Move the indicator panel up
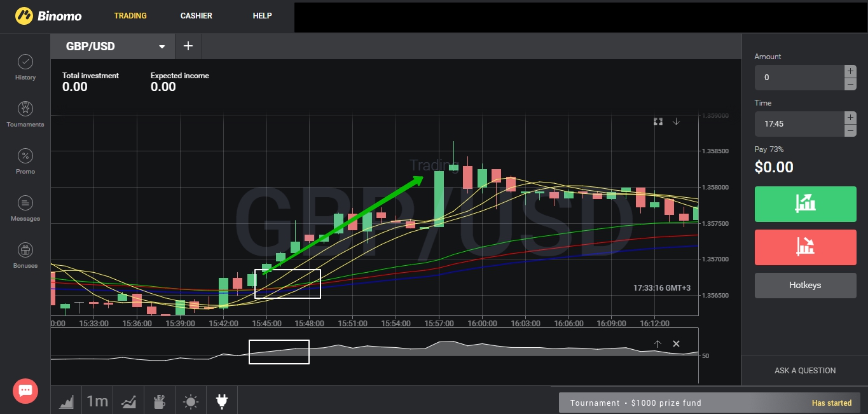The height and width of the screenshot is (414, 868). click(x=658, y=344)
